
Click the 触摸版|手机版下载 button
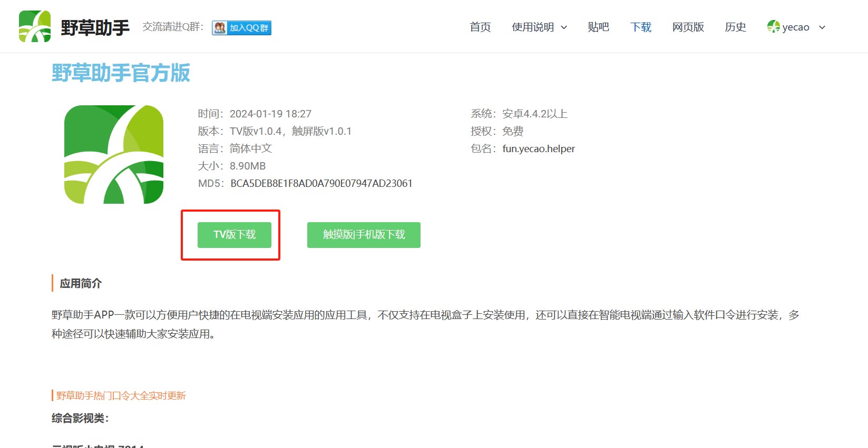pyautogui.click(x=364, y=235)
